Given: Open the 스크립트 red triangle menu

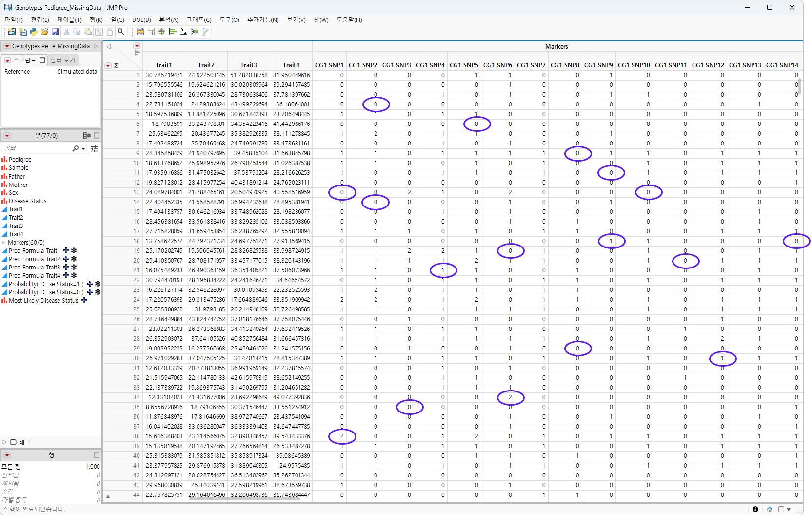Looking at the screenshot, I should (x=8, y=60).
